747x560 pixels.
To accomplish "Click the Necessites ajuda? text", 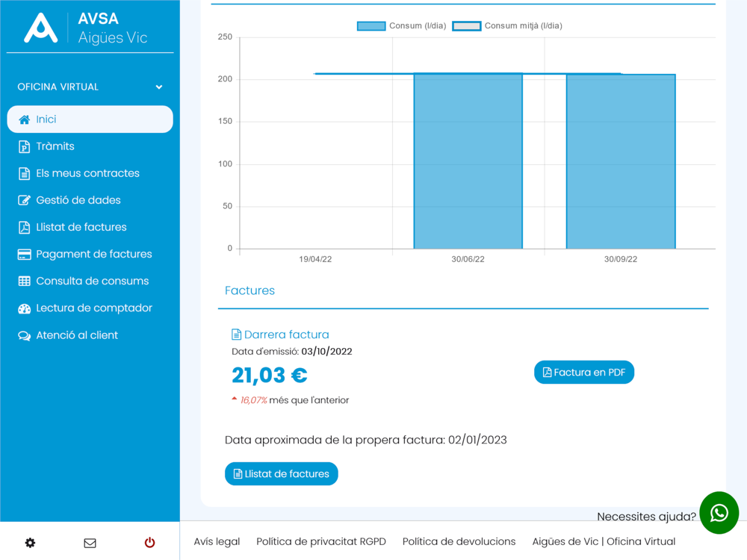I will [x=646, y=517].
